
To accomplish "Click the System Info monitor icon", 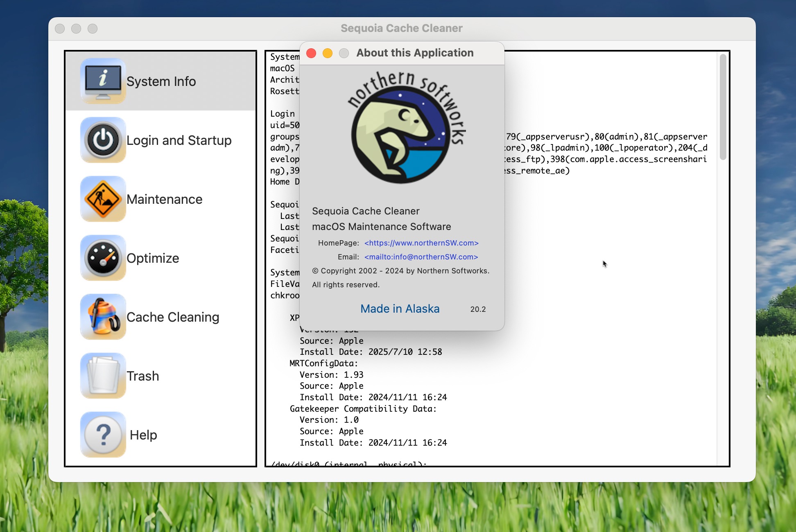I will pos(103,81).
